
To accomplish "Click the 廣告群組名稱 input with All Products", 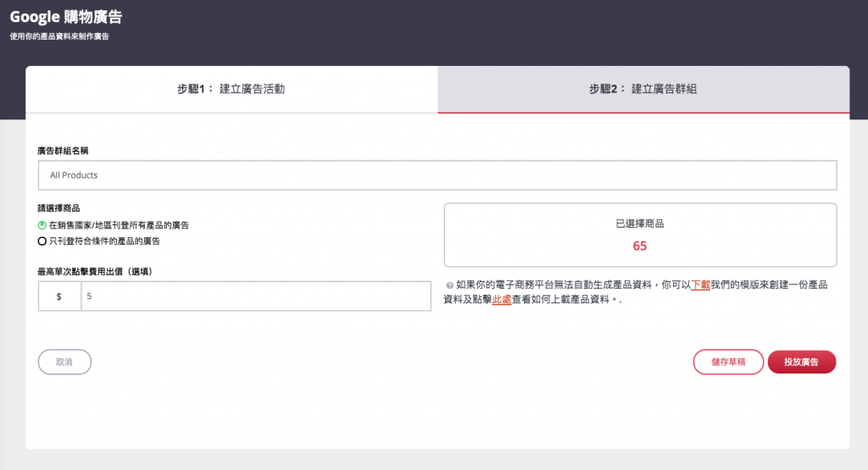I will (x=437, y=175).
